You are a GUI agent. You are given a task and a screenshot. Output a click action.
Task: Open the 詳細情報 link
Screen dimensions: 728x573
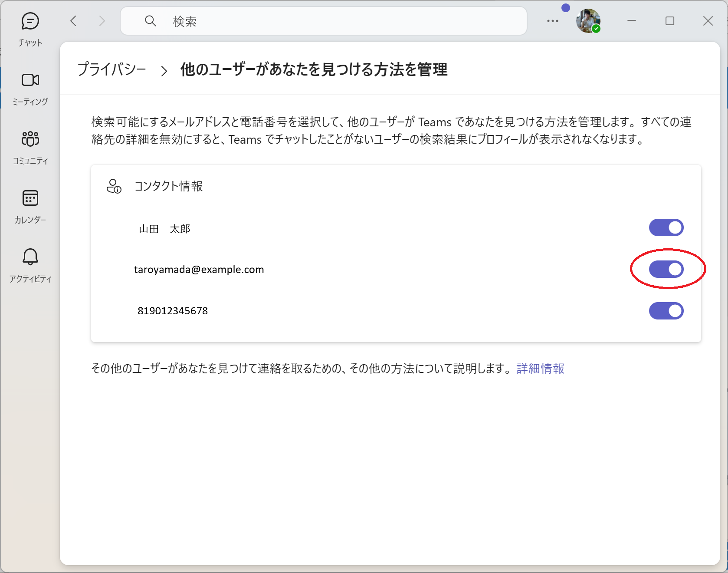[x=540, y=369]
